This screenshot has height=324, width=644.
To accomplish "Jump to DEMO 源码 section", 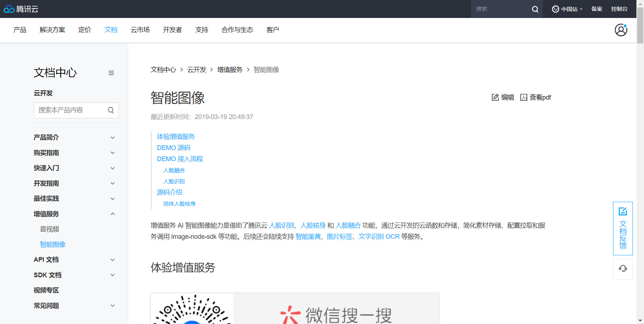I will [x=174, y=148].
